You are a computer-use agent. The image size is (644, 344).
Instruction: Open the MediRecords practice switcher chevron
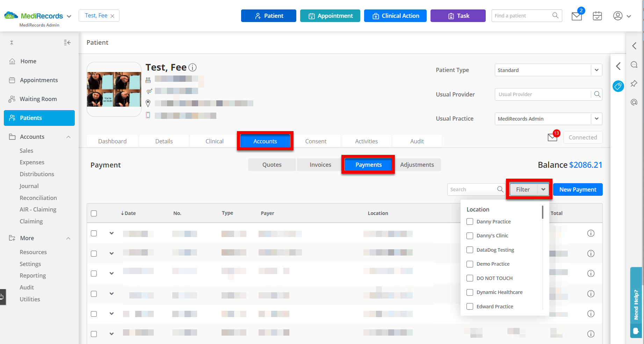coord(69,16)
